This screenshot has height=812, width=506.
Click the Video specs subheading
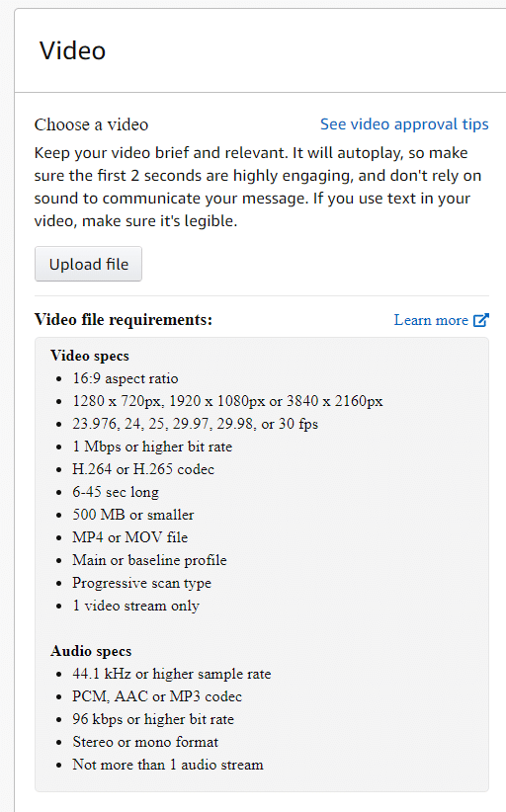[x=90, y=356]
